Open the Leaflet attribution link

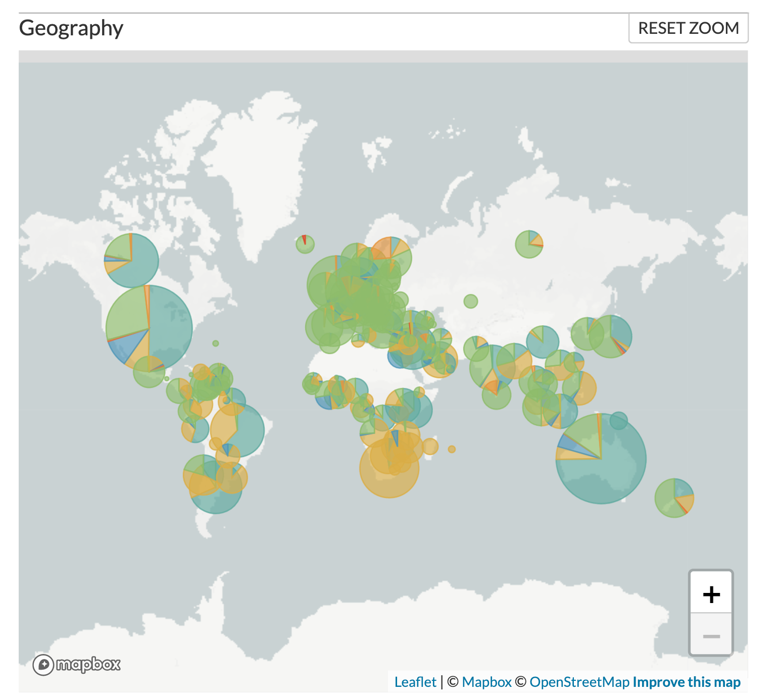click(x=415, y=682)
